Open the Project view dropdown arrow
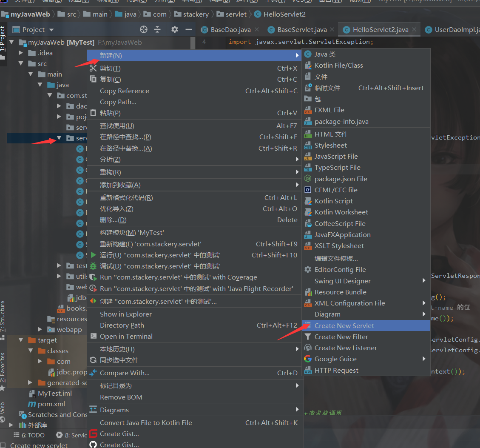Viewport: 480px width, 448px height. click(51, 30)
